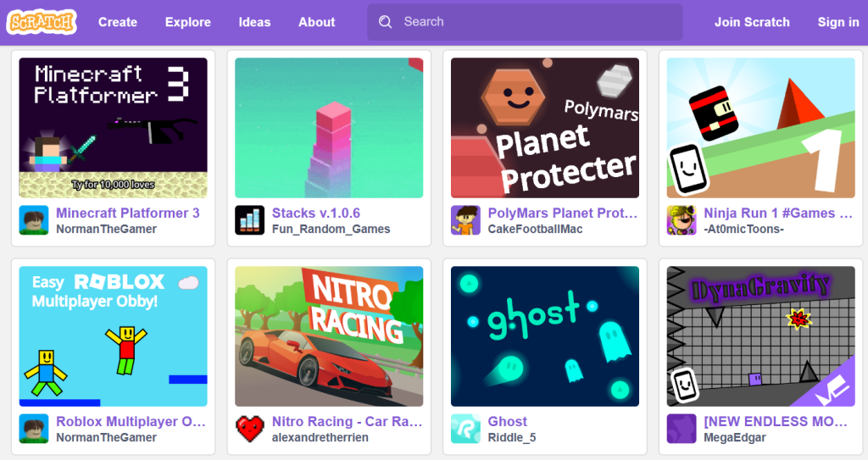Click alexandretherrien author name
This screenshot has height=460, width=868.
click(320, 438)
